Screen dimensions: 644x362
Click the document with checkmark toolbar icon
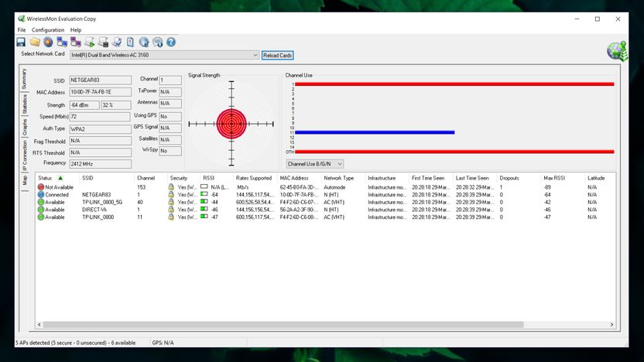(x=117, y=42)
